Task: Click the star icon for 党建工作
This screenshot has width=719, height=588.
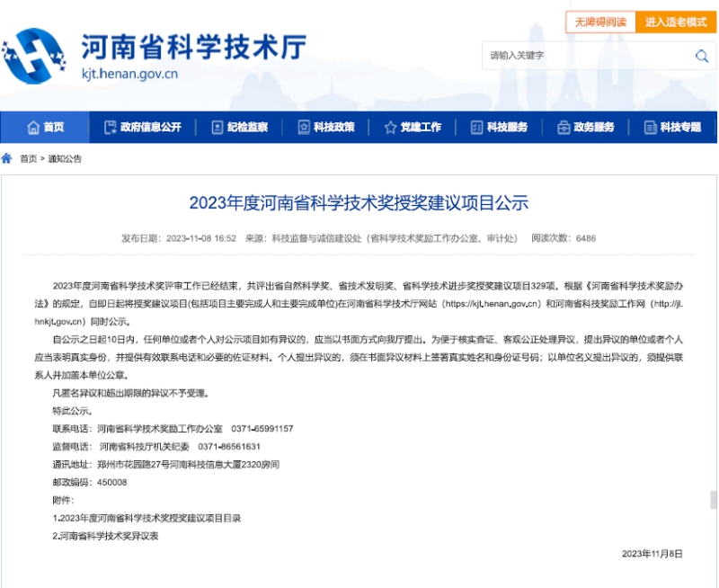Action: pyautogui.click(x=390, y=127)
